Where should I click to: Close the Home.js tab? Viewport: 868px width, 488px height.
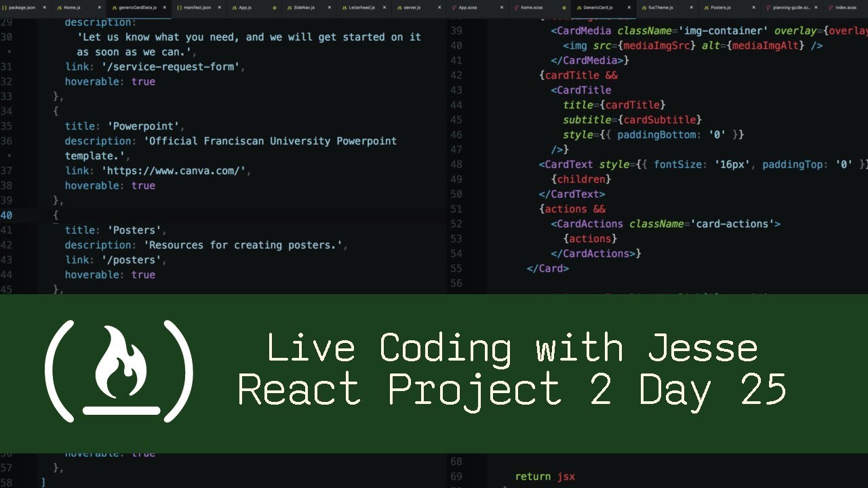(x=99, y=7)
